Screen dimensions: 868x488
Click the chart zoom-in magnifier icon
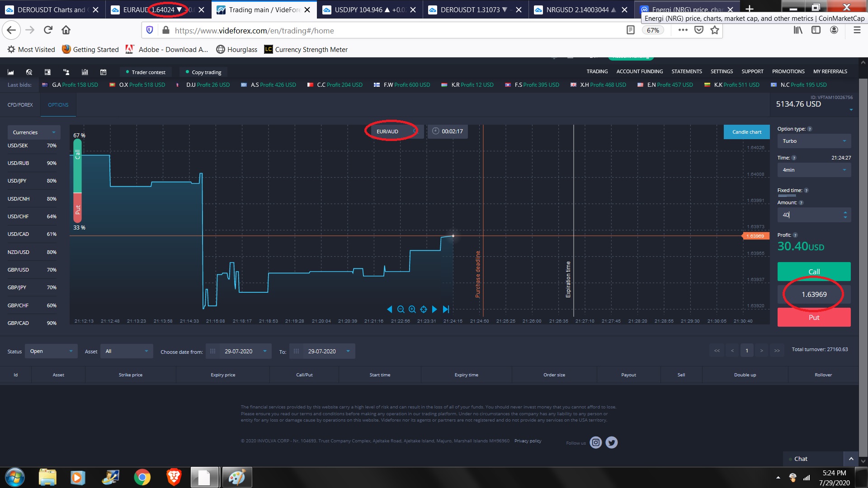click(x=412, y=310)
